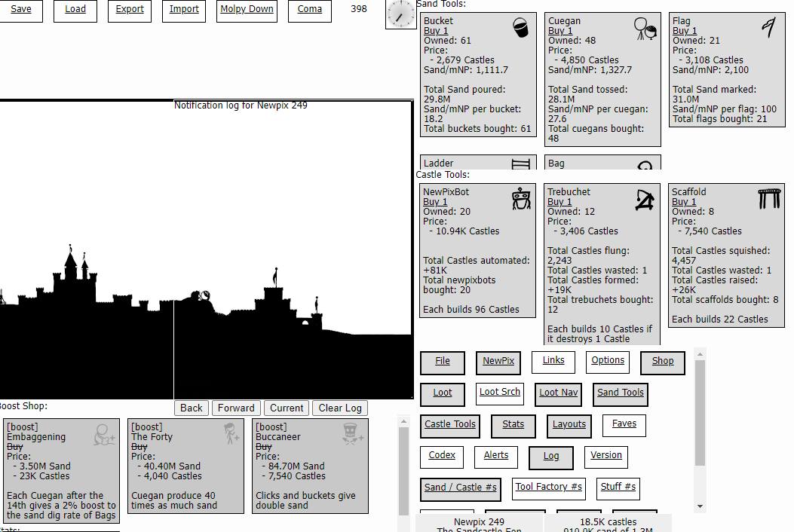Toggle the Loot Nav panel
Image resolution: width=794 pixels, height=532 pixels.
click(x=558, y=394)
